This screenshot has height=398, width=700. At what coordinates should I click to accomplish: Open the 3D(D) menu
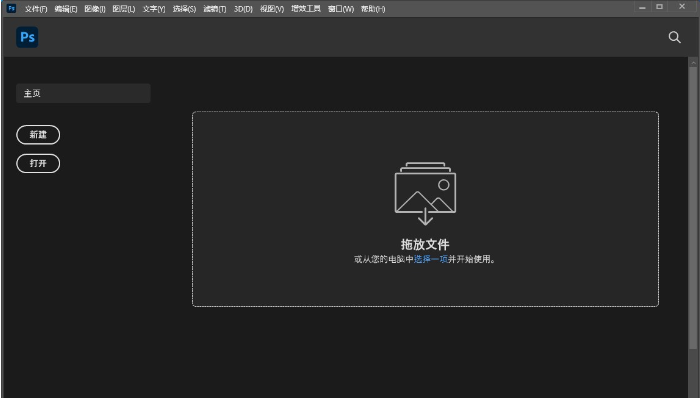pos(243,9)
